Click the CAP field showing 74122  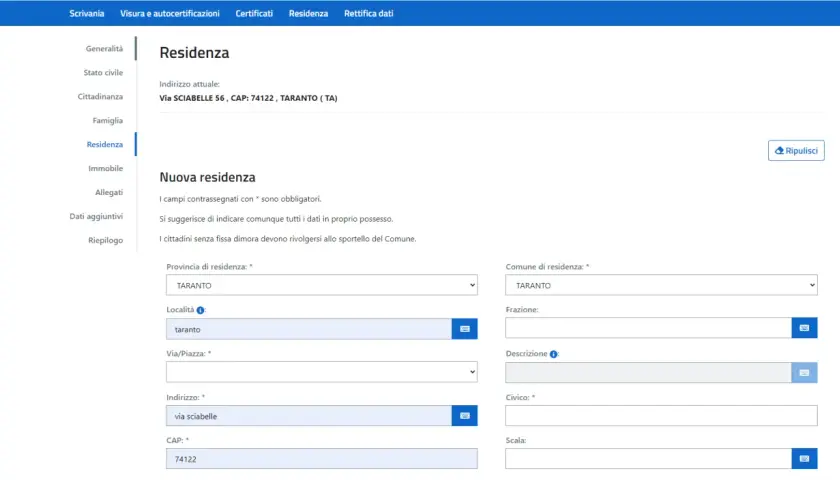coord(321,459)
